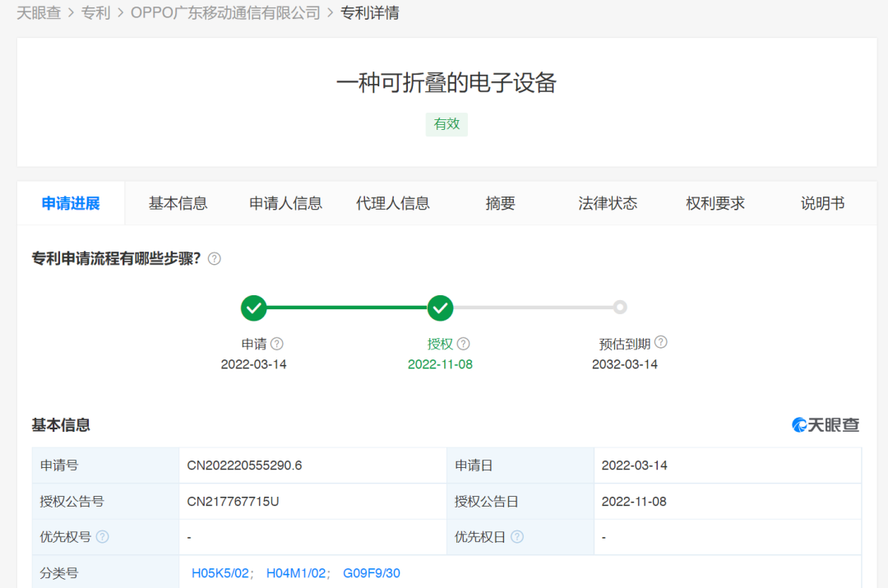Switch to 代理人信息 tab

(392, 203)
